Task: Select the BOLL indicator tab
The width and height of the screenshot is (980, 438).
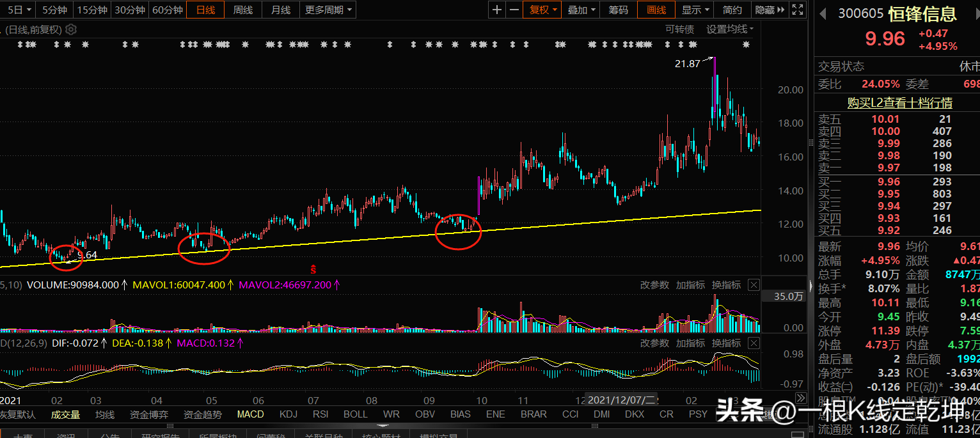Action: click(x=356, y=414)
